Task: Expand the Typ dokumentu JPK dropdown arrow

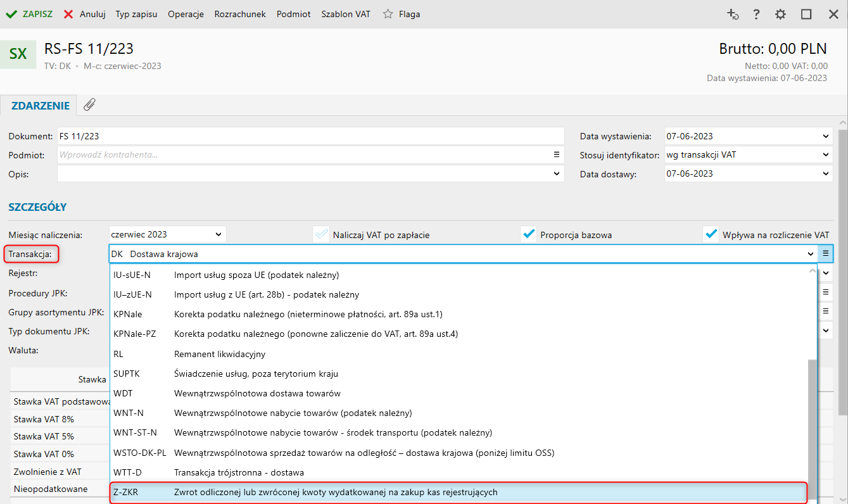Action: point(825,330)
